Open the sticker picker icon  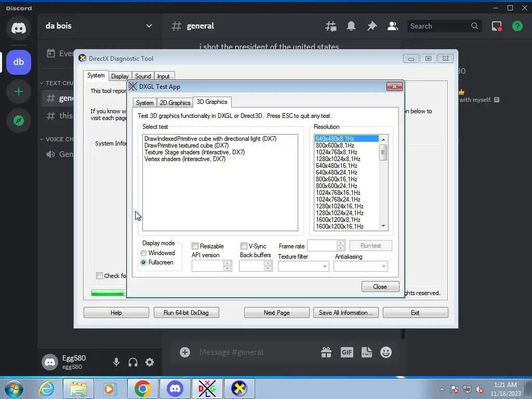pyautogui.click(x=366, y=352)
